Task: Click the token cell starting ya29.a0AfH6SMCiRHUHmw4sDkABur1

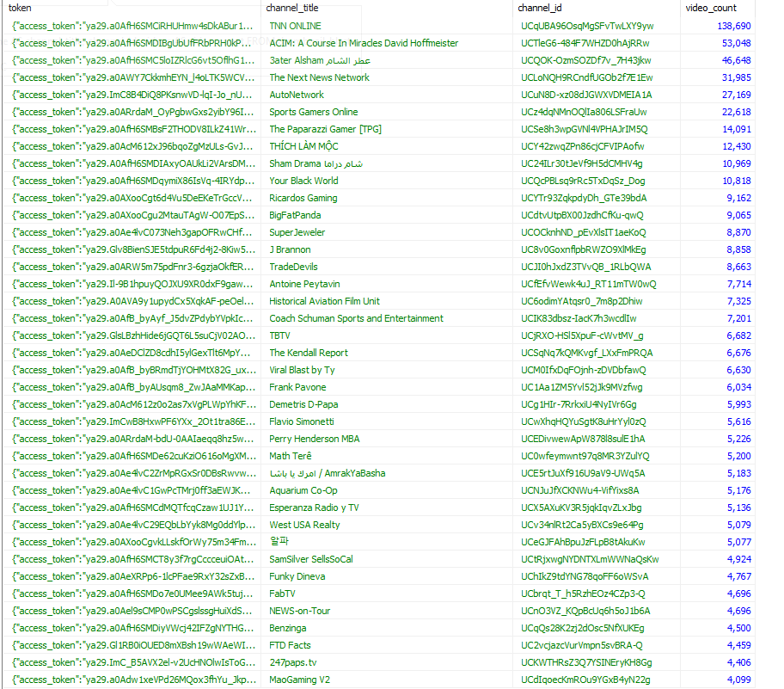Action: click(x=132, y=26)
